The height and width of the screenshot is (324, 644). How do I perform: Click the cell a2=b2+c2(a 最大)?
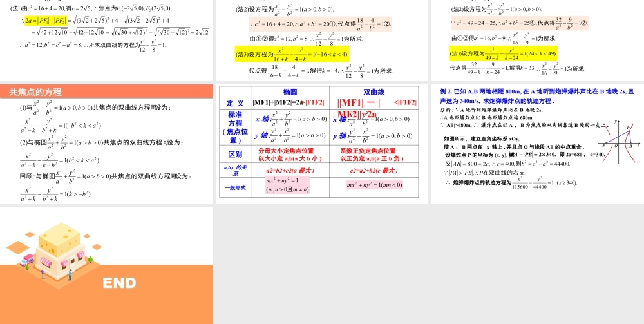(290, 171)
